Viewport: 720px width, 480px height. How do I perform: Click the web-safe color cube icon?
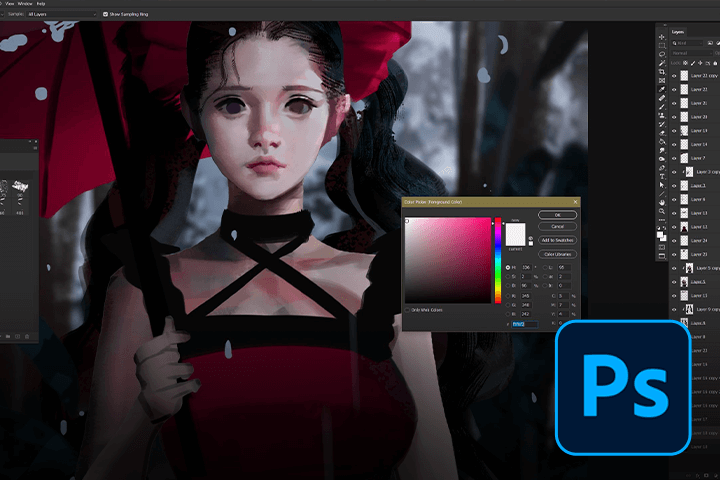pyautogui.click(x=531, y=238)
